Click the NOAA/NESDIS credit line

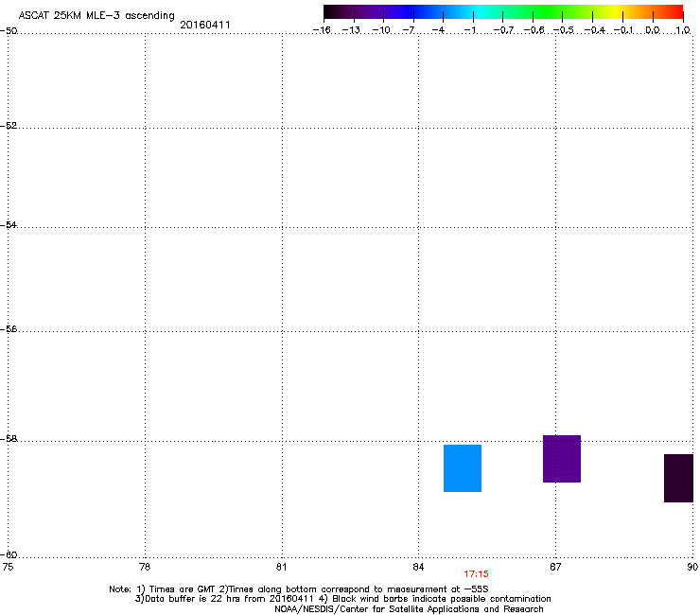tap(409, 609)
